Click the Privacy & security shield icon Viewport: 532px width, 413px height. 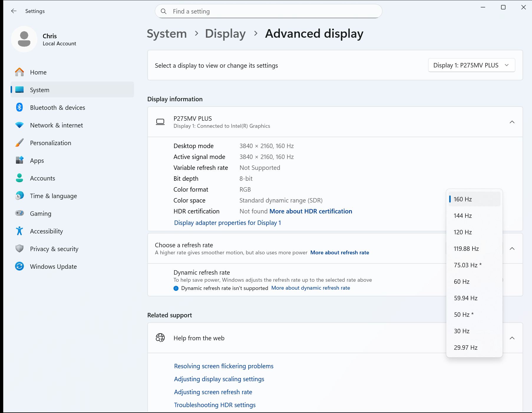point(19,249)
